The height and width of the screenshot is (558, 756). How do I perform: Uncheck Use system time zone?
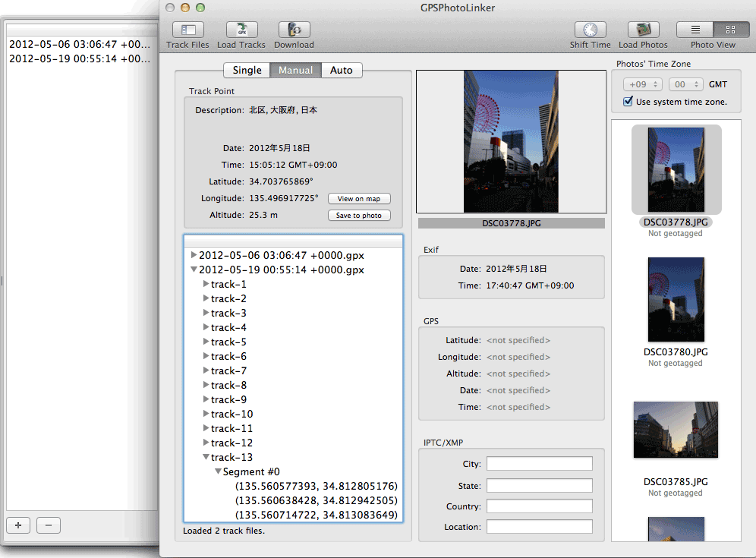tap(628, 102)
